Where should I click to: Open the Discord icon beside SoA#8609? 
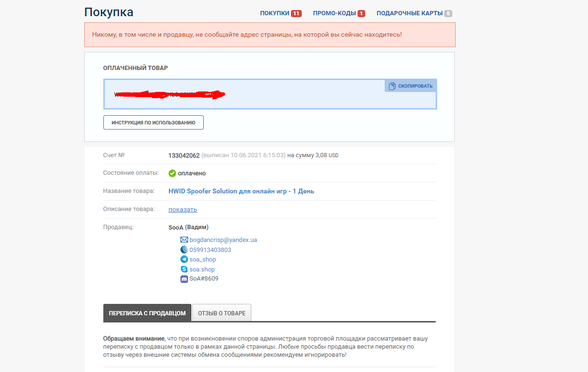tap(184, 279)
